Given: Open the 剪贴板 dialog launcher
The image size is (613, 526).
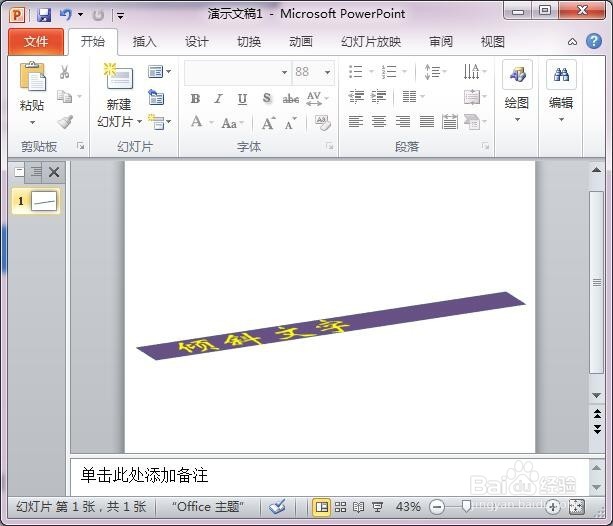Looking at the screenshot, I should click(x=81, y=146).
